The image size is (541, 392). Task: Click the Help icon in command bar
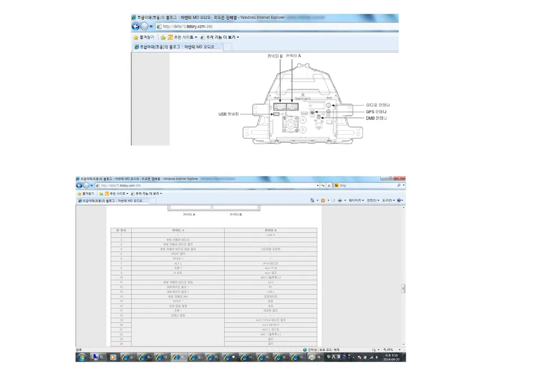[x=399, y=201]
